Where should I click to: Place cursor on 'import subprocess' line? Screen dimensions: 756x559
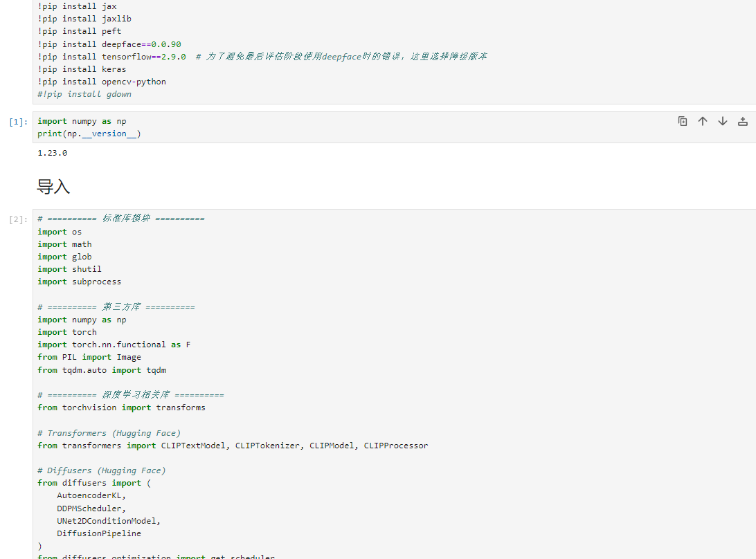80,282
